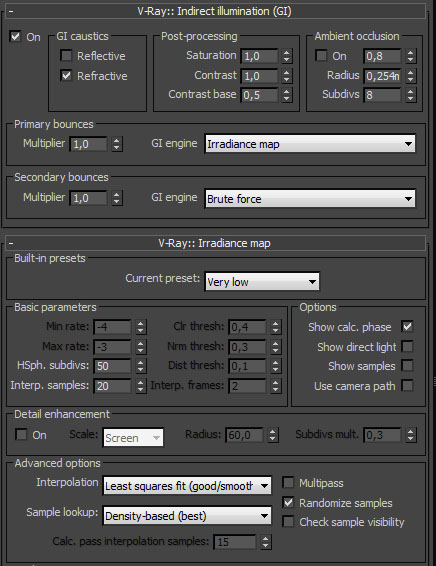Adjust the Interp. samples spinner
Viewport: 436px width, 566px height.
tap(140, 386)
